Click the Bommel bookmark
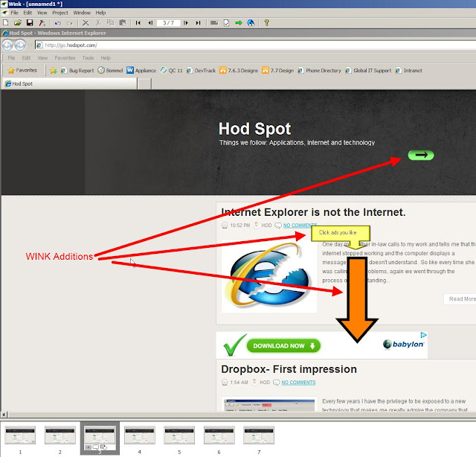Viewport: 476px width, 457px height. tap(110, 71)
